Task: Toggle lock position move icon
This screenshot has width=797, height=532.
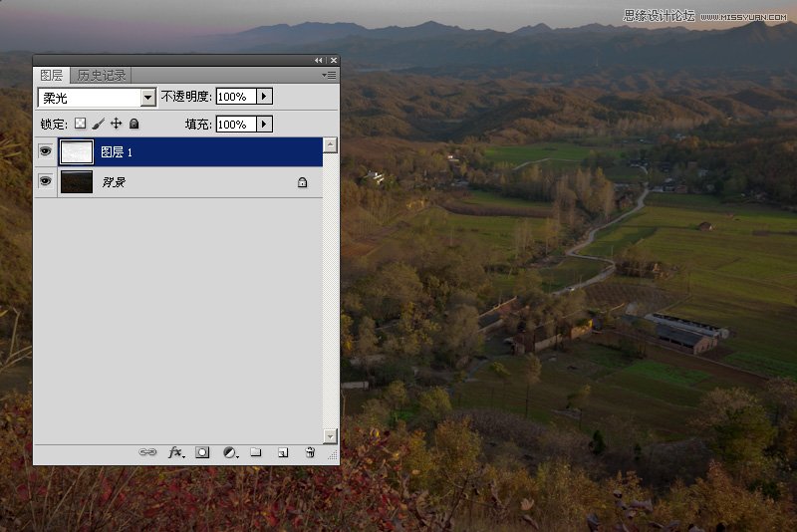Action: 116,124
